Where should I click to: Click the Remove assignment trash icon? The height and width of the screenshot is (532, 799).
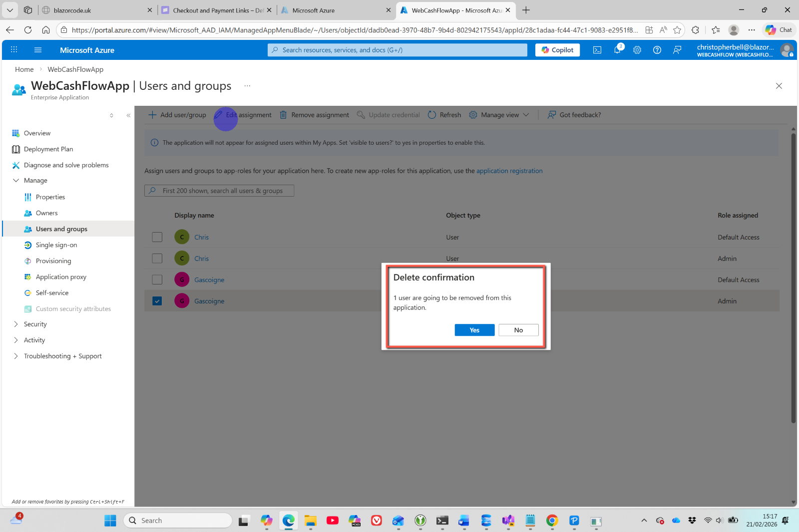click(283, 115)
